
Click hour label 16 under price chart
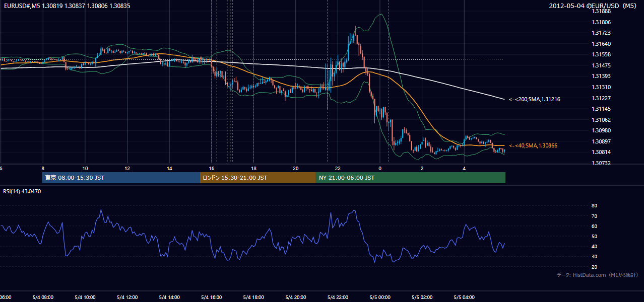click(212, 168)
